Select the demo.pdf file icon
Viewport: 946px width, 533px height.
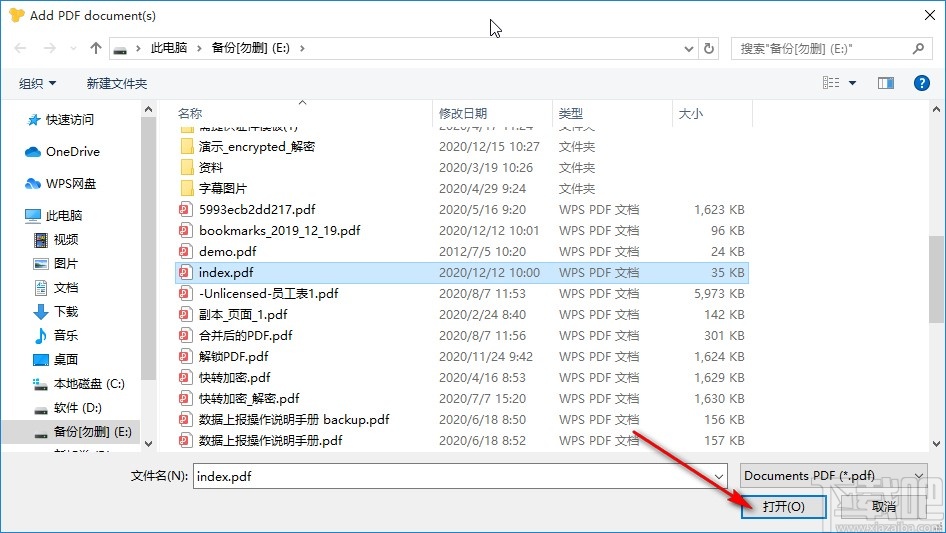tap(185, 251)
